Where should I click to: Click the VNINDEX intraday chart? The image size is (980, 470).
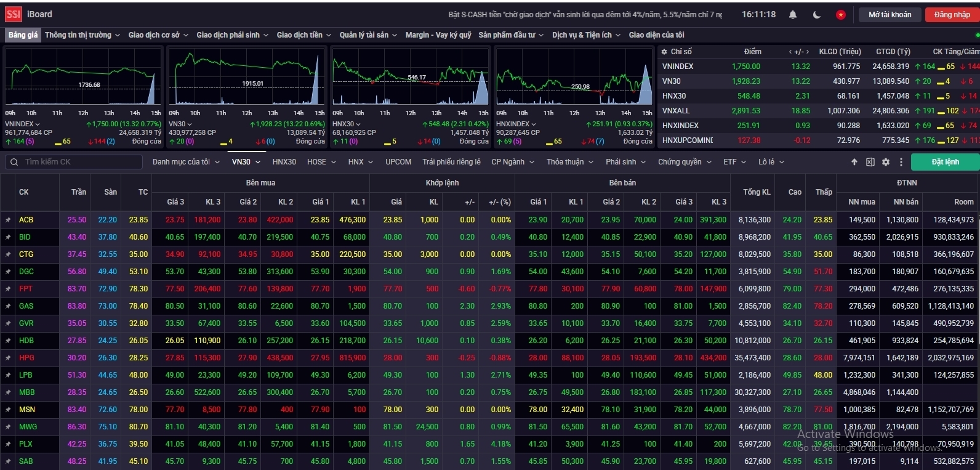pyautogui.click(x=83, y=77)
